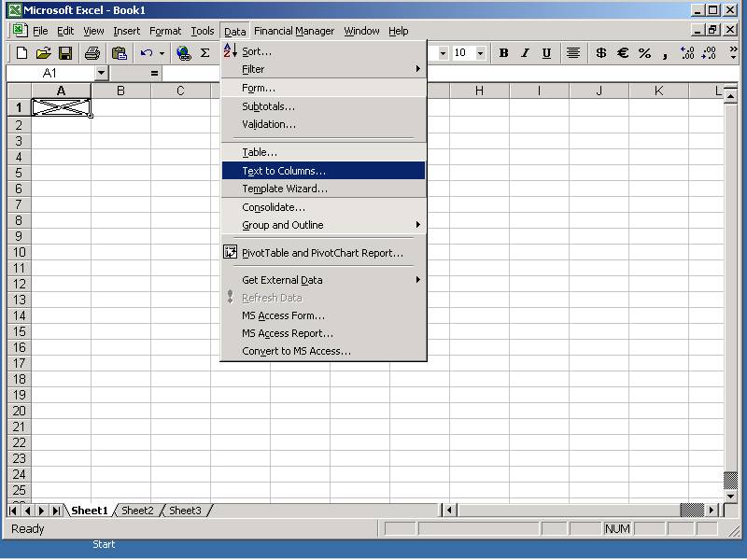Click the New workbook icon
The height and width of the screenshot is (560, 747).
(21, 53)
